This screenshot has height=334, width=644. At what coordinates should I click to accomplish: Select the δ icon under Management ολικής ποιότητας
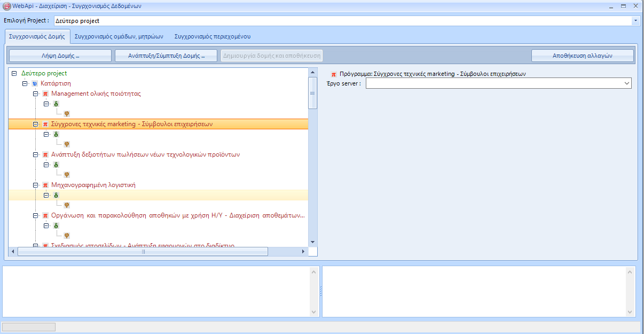(56, 104)
